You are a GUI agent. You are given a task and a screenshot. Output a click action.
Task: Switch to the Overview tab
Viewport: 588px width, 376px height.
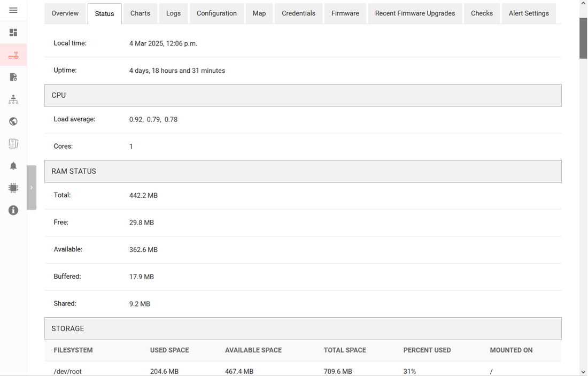[65, 13]
